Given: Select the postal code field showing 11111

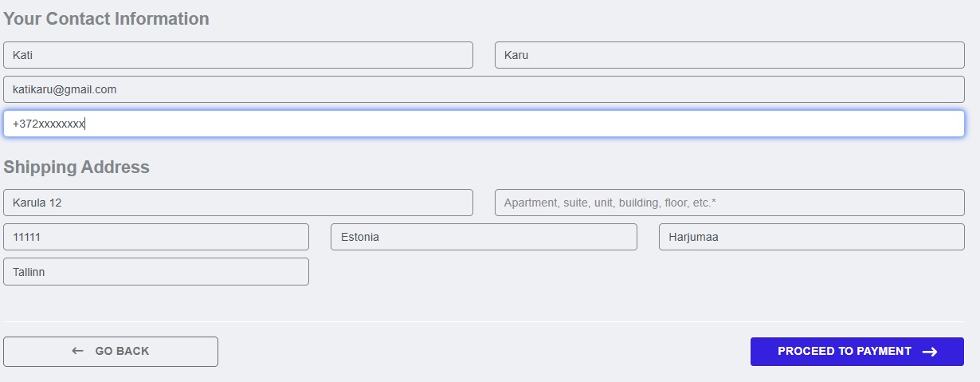Looking at the screenshot, I should click(156, 237).
